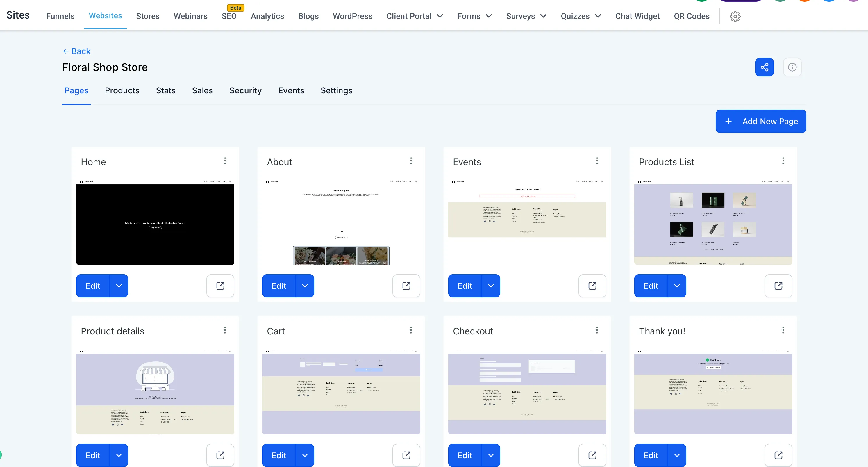Viewport: 868px width, 467px height.
Task: Expand the Surveys menu chevron
Action: pos(543,16)
